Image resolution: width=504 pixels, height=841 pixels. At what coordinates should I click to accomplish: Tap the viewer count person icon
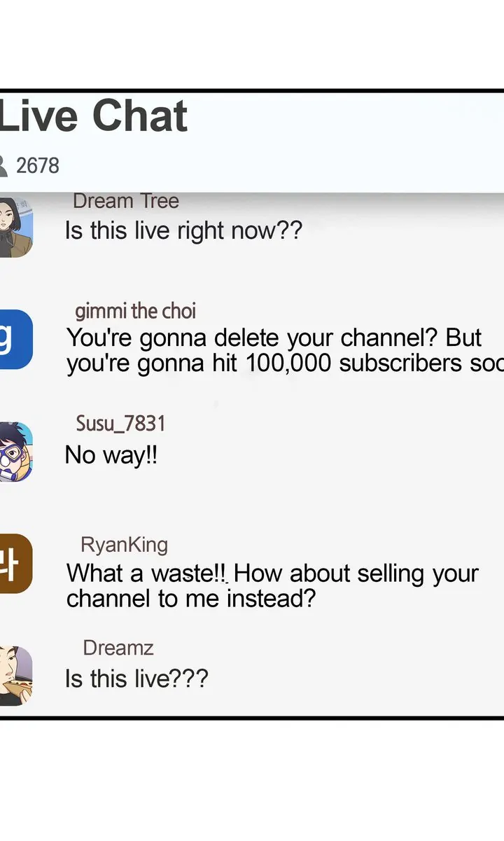3,166
